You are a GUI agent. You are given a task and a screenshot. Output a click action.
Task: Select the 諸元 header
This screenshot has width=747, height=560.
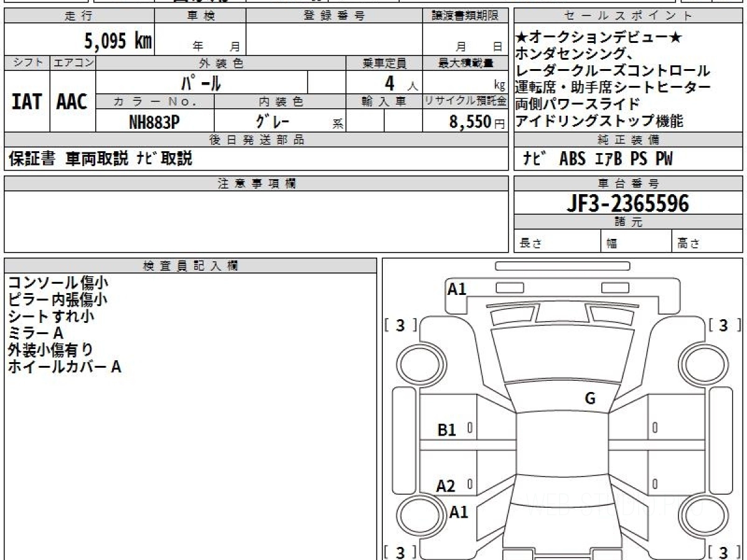[x=628, y=222]
